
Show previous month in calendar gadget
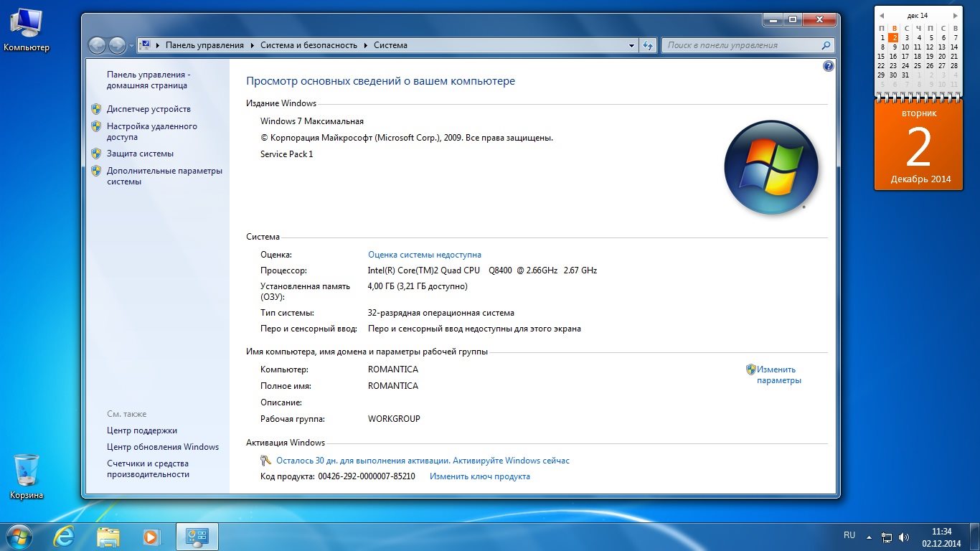click(881, 15)
